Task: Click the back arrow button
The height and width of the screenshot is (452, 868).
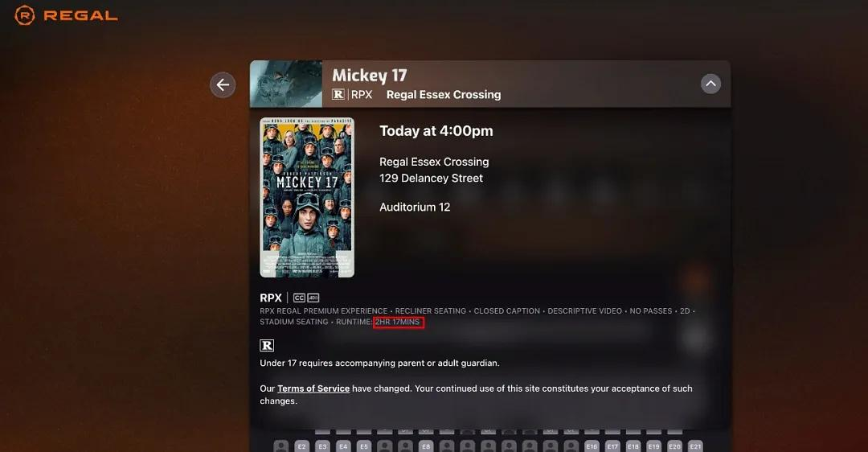Action: pos(223,84)
